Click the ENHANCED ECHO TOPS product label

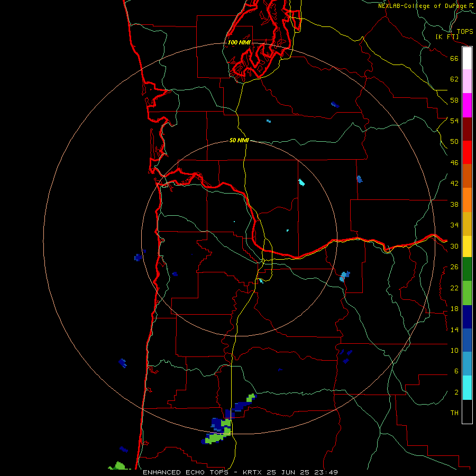[186, 472]
